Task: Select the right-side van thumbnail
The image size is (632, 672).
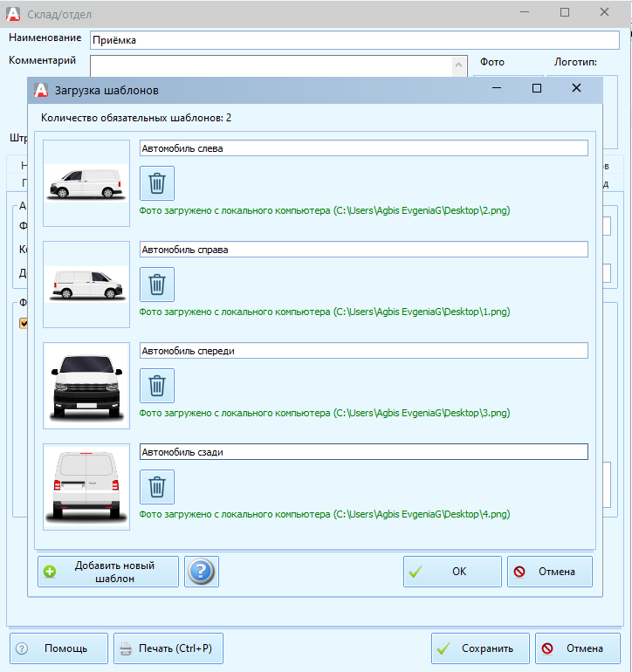Action: click(x=86, y=285)
